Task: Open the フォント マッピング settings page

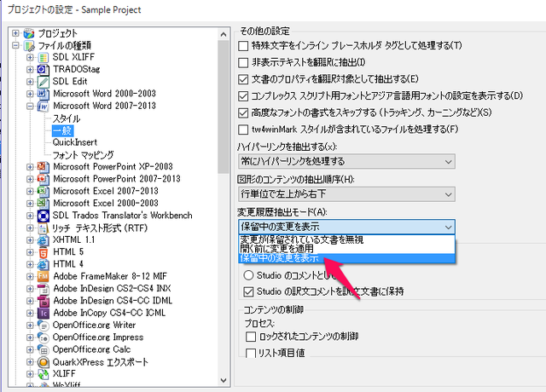Action: 84,155
